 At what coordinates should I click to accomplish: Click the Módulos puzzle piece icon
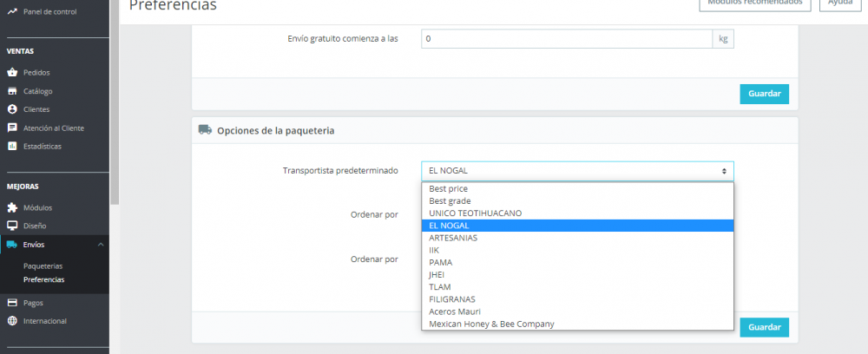tap(12, 208)
